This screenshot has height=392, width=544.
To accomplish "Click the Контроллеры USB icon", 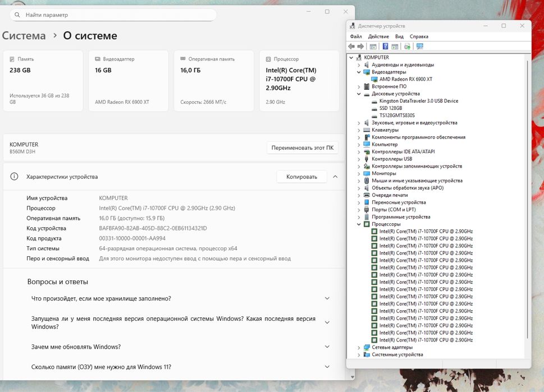I will point(367,159).
